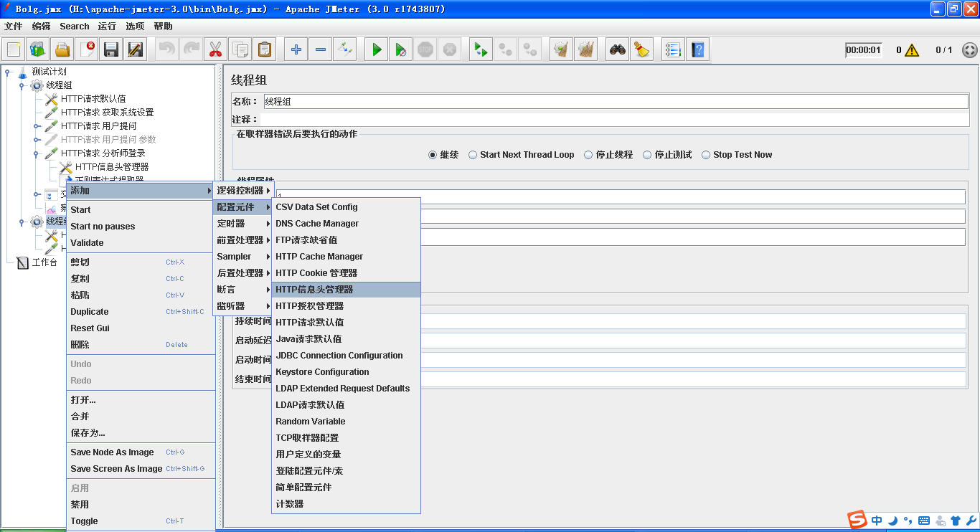Select the 继续 radio button
This screenshot has height=532, width=980.
coord(433,155)
